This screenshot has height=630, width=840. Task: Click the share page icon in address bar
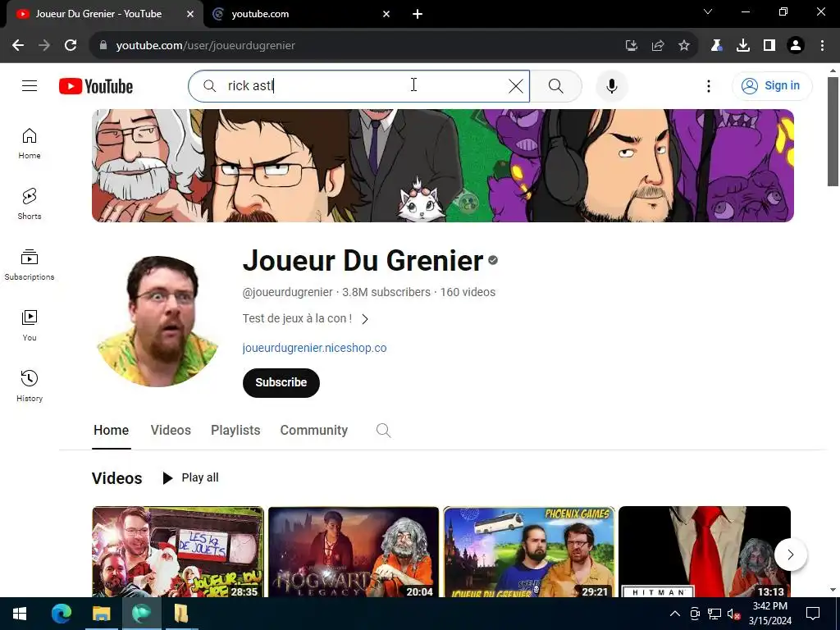click(658, 46)
